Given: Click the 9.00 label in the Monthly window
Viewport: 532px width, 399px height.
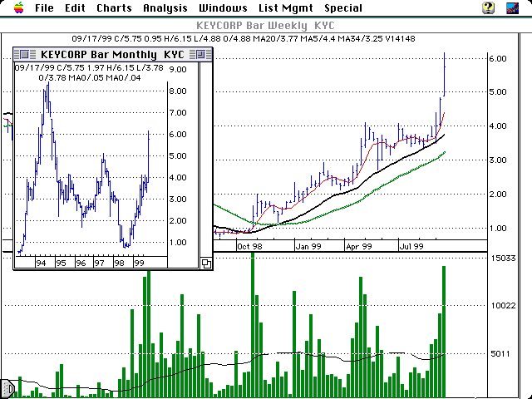Looking at the screenshot, I should (x=178, y=70).
